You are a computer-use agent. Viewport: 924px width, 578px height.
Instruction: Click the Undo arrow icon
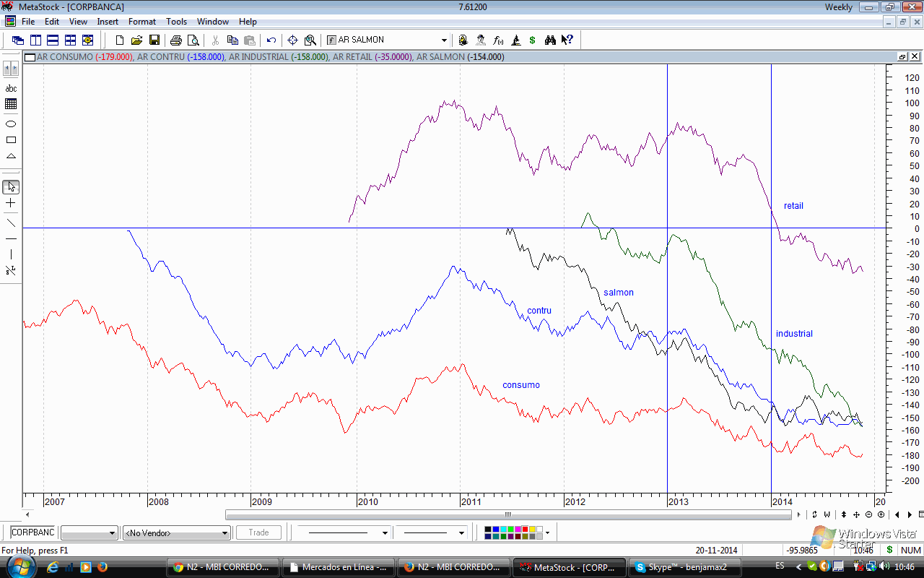[271, 40]
